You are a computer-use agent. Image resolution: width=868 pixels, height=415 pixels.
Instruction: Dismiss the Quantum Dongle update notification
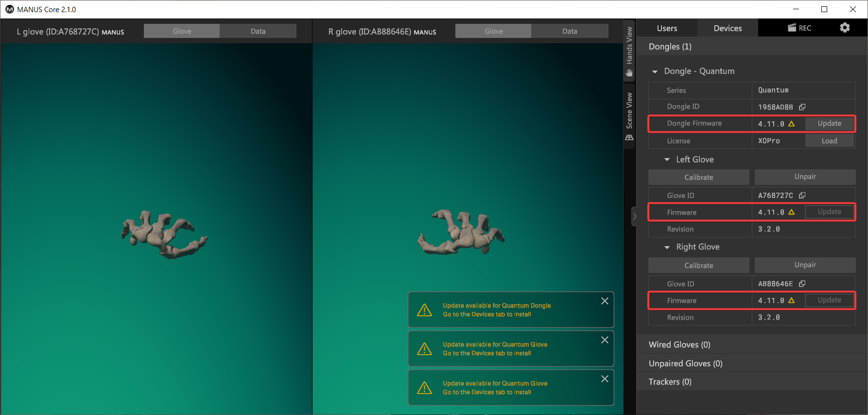click(605, 301)
